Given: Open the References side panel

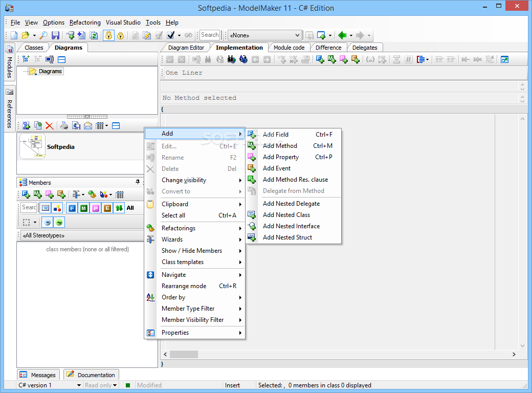Looking at the screenshot, I should (x=9, y=108).
